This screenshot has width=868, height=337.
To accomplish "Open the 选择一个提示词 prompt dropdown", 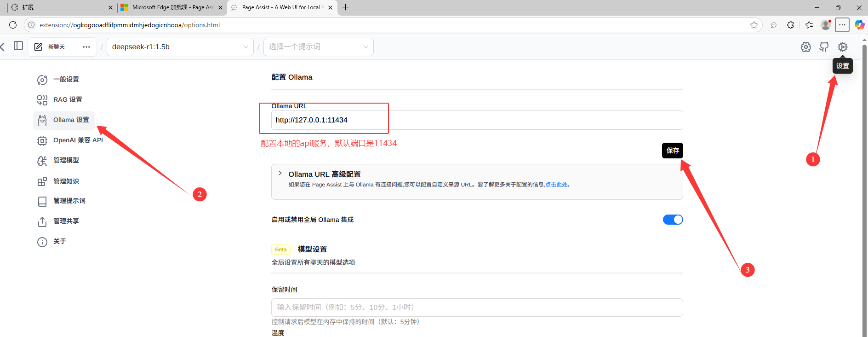I will (x=319, y=47).
